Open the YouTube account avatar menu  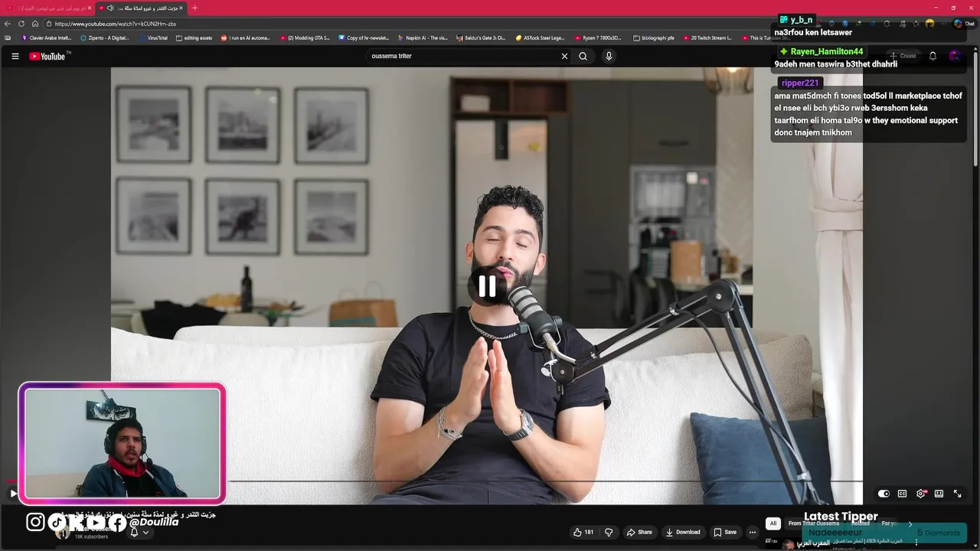pyautogui.click(x=955, y=56)
